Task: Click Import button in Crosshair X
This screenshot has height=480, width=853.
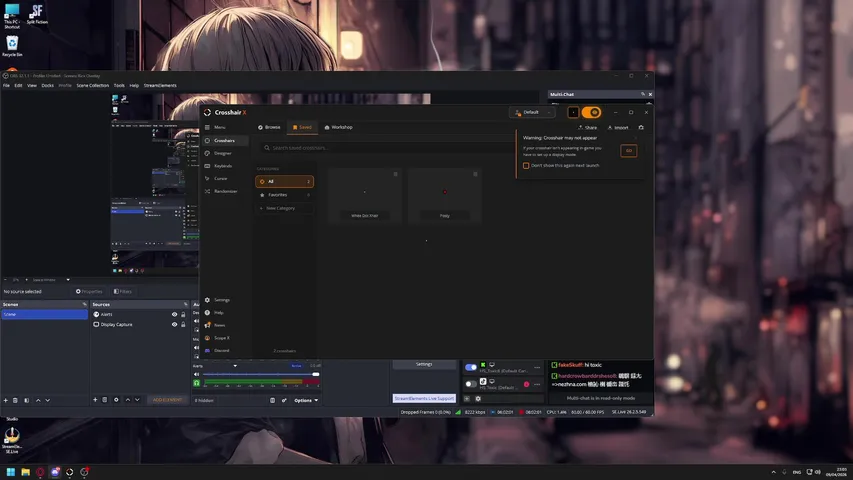Action: point(618,127)
